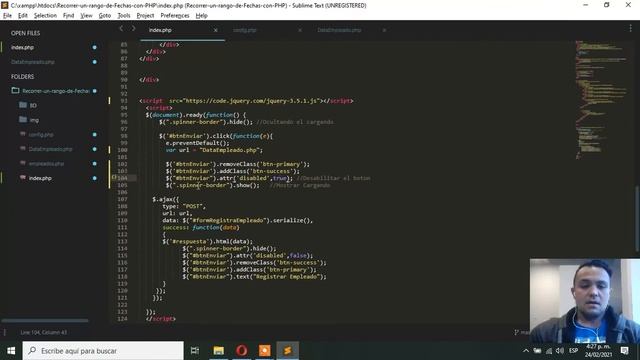Open the Tools menu
The image size is (640, 360).
point(124,16)
